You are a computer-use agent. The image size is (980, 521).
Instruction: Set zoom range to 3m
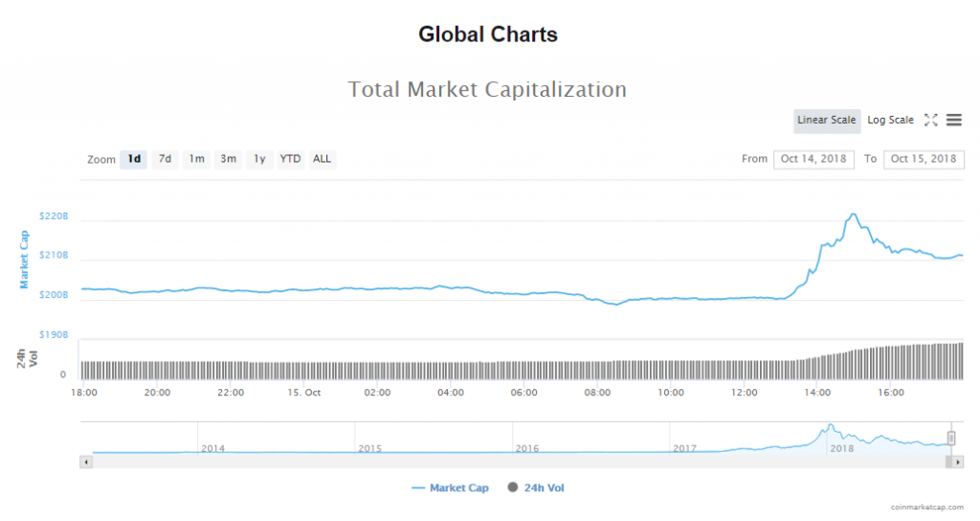pos(228,159)
